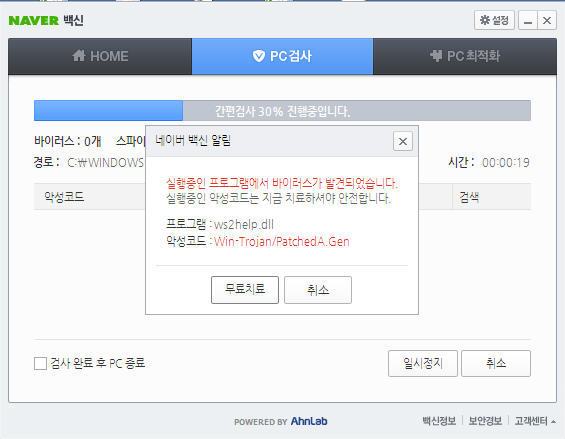
Task: Click the ws2help.dll program name
Action: coord(244,225)
